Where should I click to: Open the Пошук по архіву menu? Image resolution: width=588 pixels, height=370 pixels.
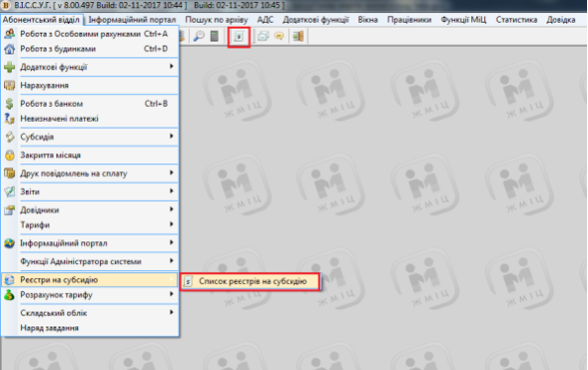(x=217, y=20)
